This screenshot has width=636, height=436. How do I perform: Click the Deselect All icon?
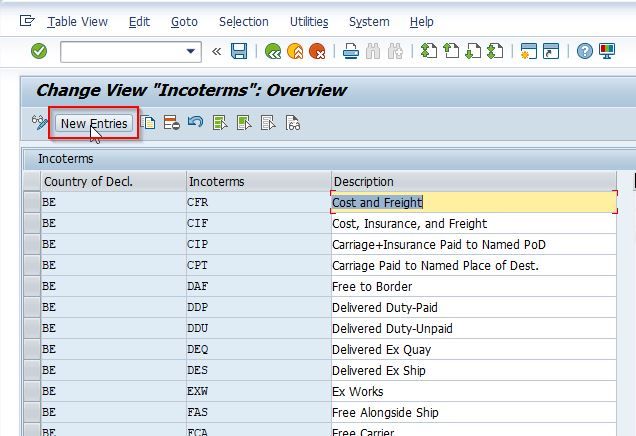[269, 122]
